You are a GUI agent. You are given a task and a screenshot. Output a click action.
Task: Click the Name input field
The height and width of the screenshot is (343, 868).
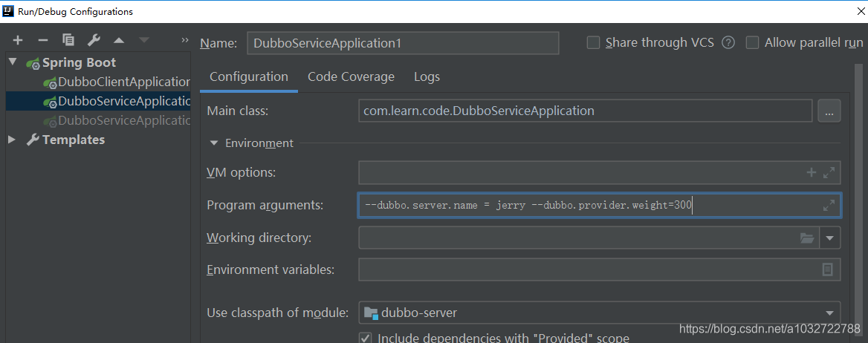point(403,42)
